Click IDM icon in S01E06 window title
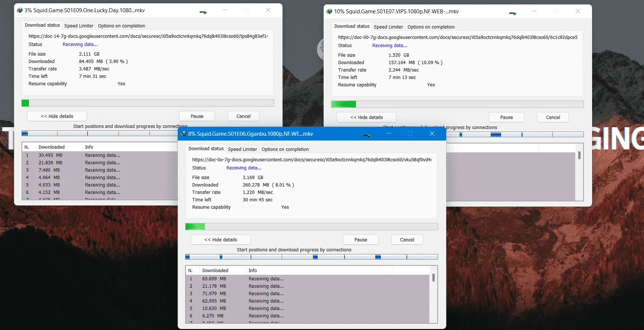644x330 pixels. (183, 134)
